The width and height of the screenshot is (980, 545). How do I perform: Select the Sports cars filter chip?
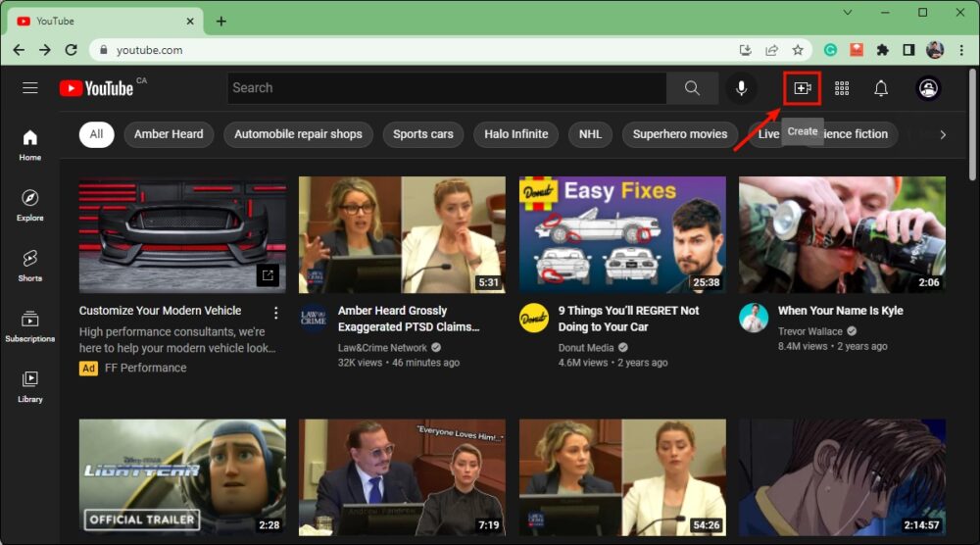[x=423, y=134]
